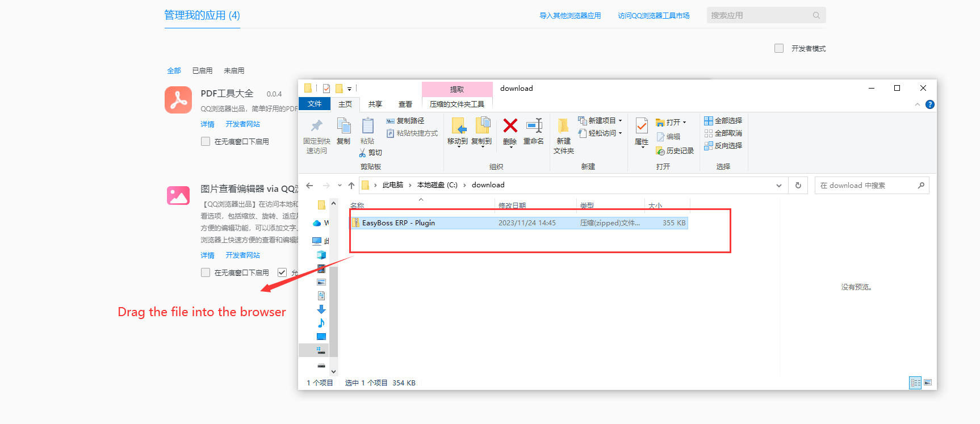Screen dimensions: 980x424
Task: Click the Cut (剪切) scissors icon
Action: point(362,153)
